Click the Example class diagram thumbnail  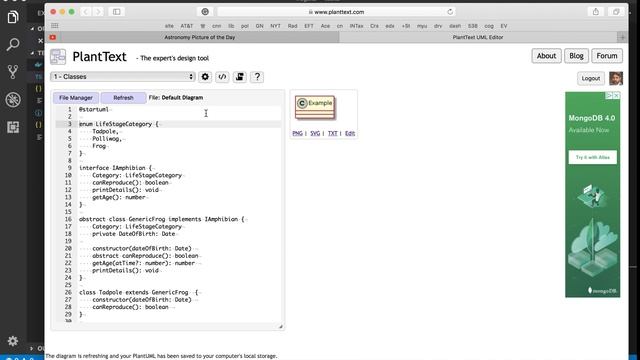tap(315, 107)
